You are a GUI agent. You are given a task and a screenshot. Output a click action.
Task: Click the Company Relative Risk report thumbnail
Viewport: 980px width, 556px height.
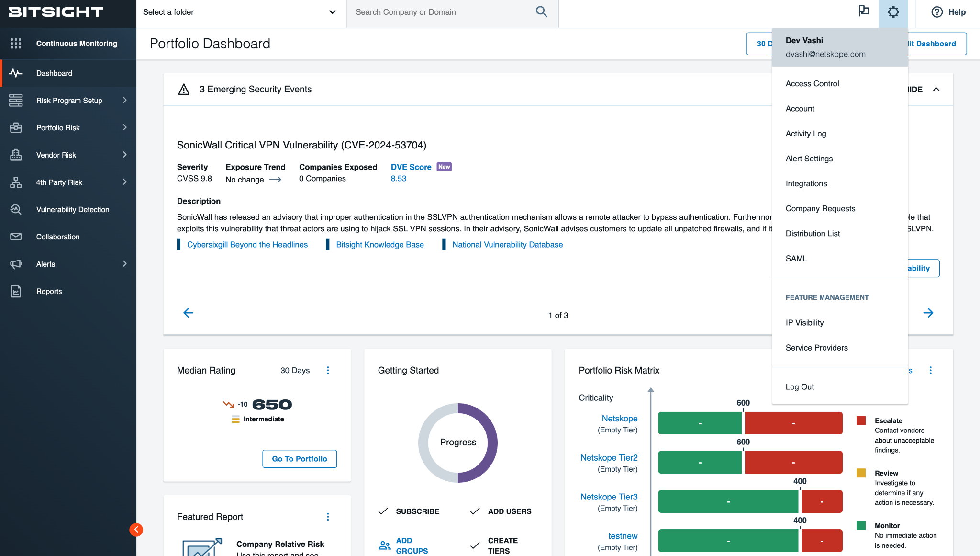(x=202, y=547)
